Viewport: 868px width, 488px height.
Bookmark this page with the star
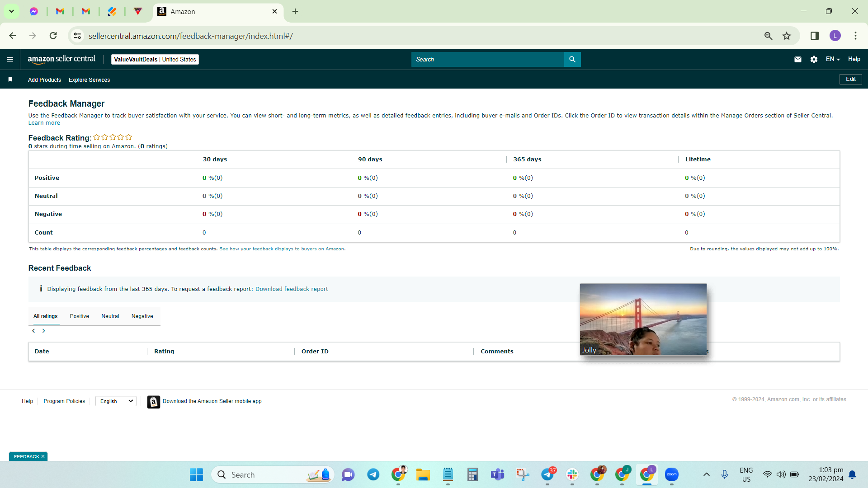coord(787,36)
